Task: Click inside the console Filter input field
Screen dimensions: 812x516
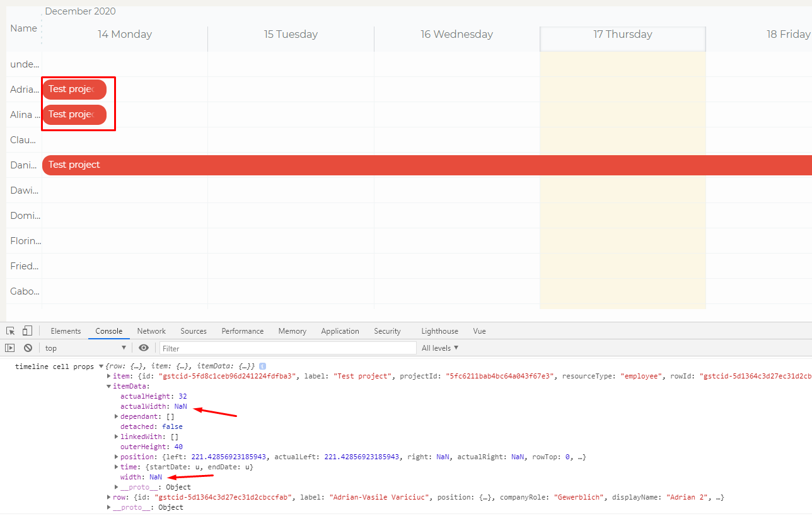Action: pos(284,348)
